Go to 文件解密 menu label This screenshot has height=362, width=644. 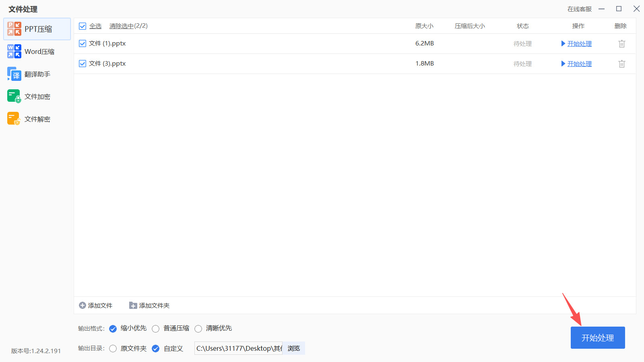(x=37, y=119)
